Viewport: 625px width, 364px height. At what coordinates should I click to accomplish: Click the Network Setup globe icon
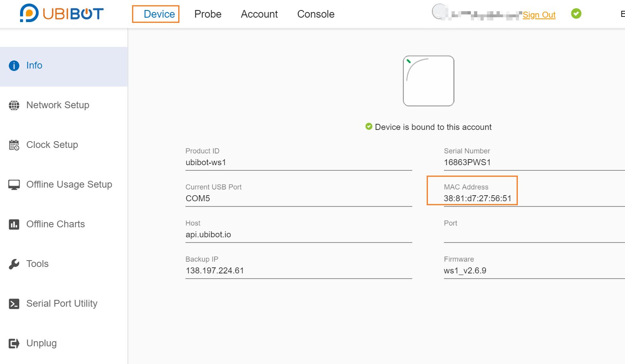click(14, 105)
